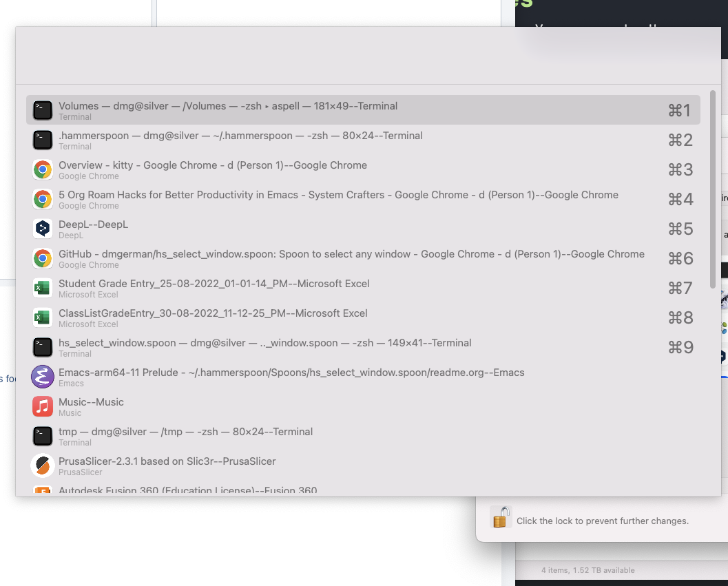Screen dimensions: 728x586
Task: Click the Chrome icon beside 5 Org Roam Hacks
Action: click(x=42, y=199)
